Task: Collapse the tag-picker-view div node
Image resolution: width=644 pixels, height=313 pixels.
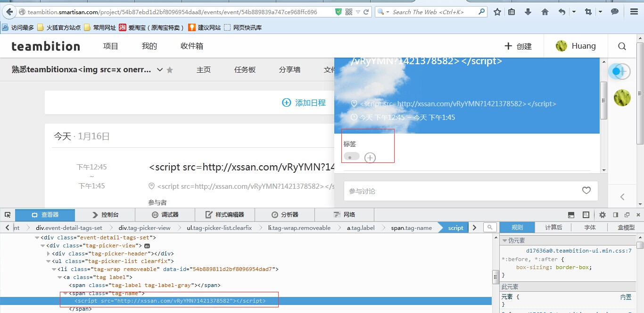Action: point(43,245)
